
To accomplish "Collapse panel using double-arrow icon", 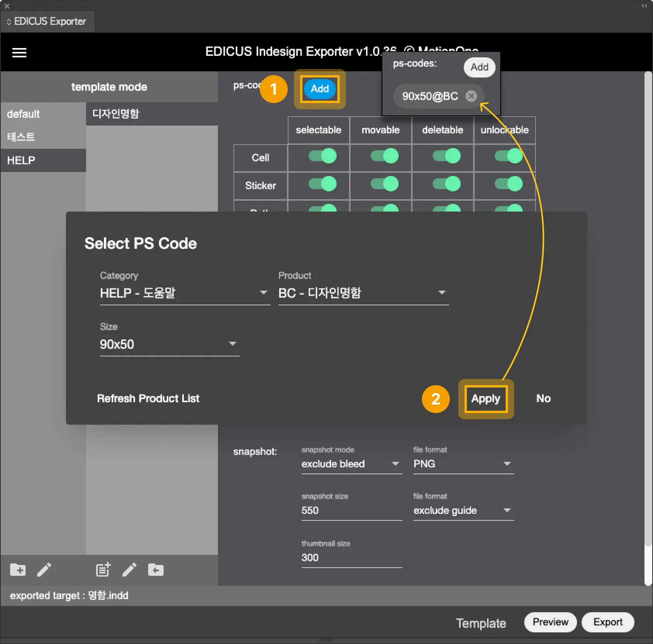I will (x=644, y=6).
